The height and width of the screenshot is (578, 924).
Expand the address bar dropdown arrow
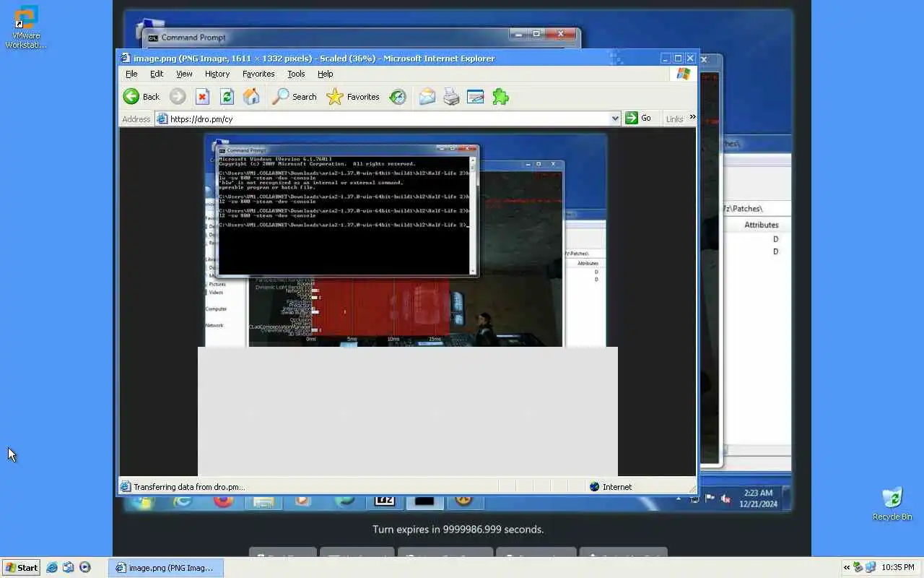click(615, 118)
